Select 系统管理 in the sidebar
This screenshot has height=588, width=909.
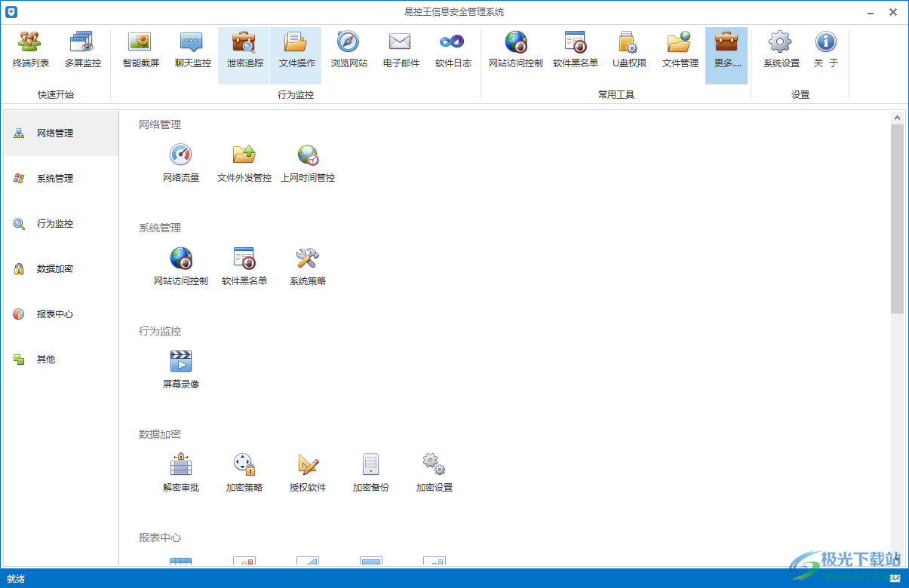click(61, 179)
